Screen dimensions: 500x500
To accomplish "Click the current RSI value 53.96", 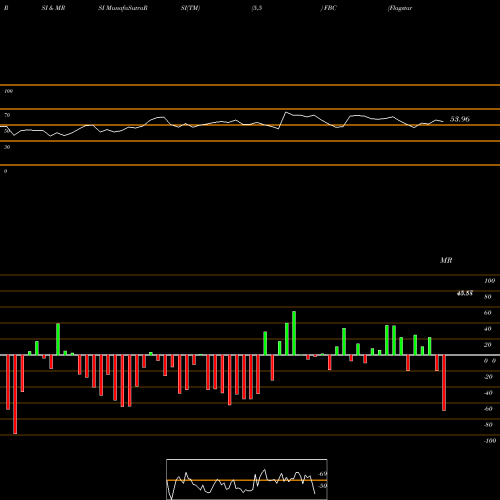I will [x=460, y=119].
